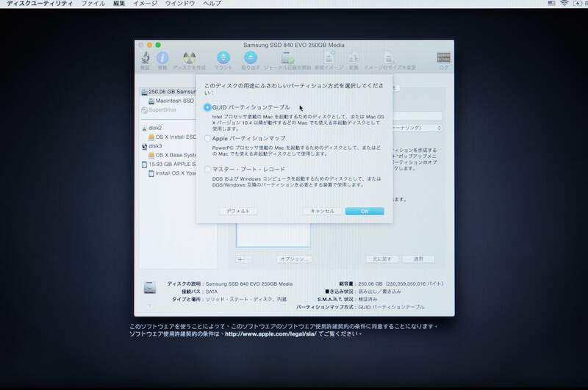
Task: Click the Resize Image (イメージのサイズを変更) icon
Action: [390, 58]
